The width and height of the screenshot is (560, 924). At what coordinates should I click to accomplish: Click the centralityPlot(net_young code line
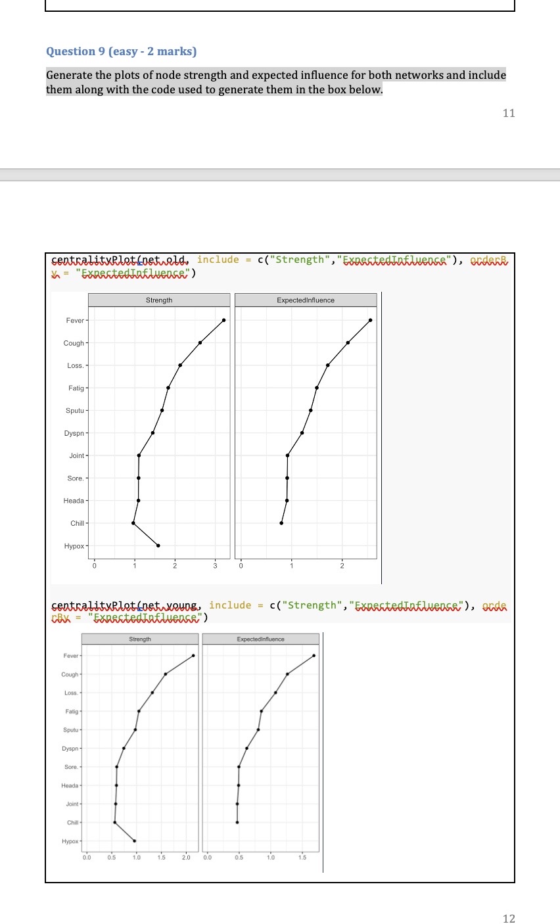pos(280,611)
